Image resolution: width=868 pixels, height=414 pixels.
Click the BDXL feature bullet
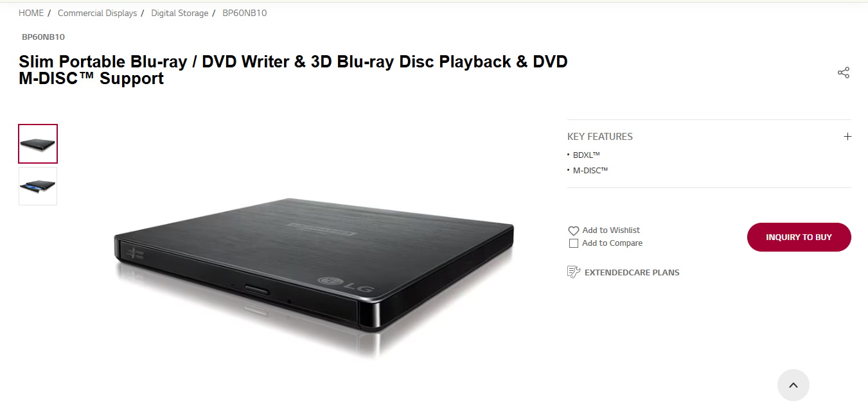[x=586, y=155]
